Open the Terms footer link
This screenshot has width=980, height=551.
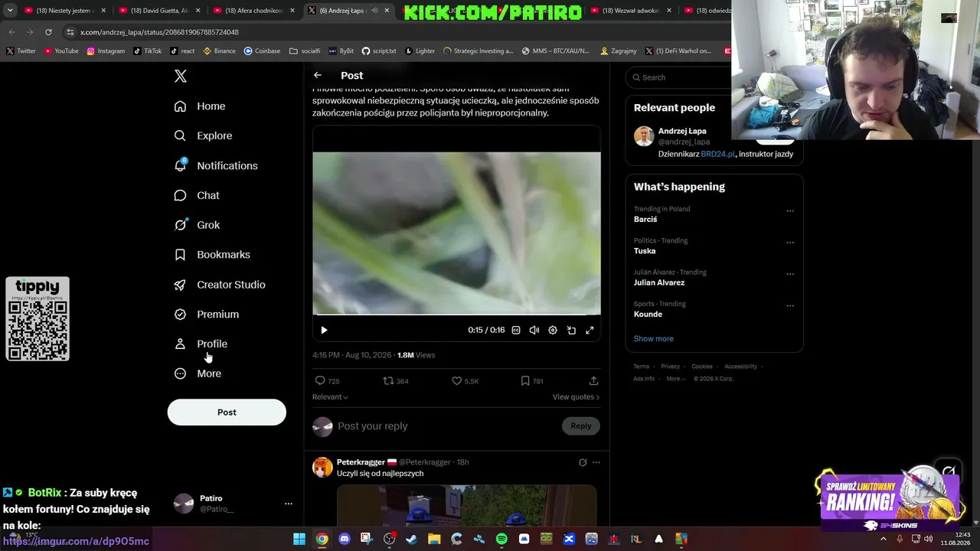click(x=642, y=367)
